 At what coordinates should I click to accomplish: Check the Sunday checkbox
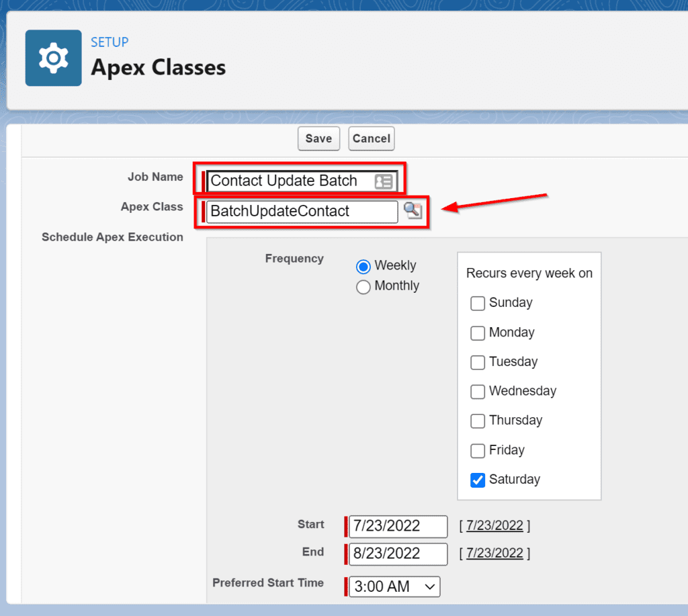[x=478, y=303]
